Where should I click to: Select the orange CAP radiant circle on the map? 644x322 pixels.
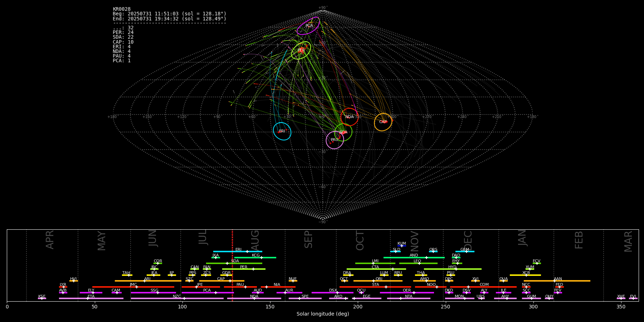[383, 122]
